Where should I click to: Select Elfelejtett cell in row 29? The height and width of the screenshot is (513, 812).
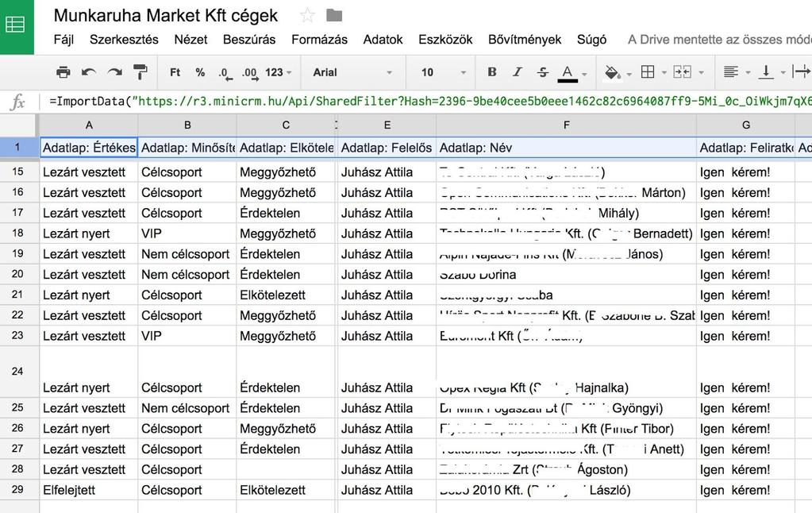coord(89,490)
